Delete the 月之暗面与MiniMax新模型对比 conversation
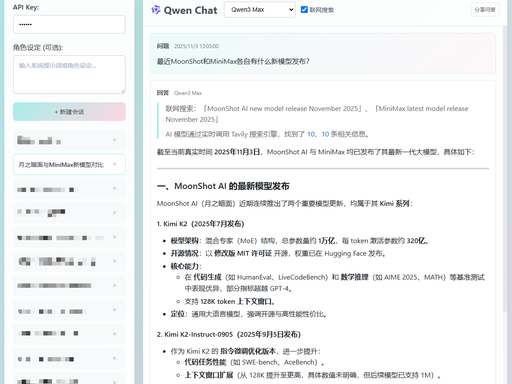 coord(114,164)
